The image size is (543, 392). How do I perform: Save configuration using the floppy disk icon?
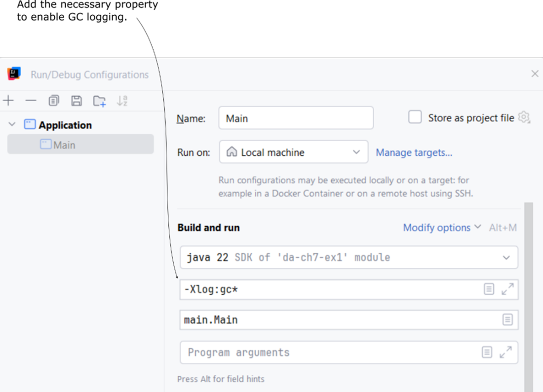pyautogui.click(x=77, y=101)
